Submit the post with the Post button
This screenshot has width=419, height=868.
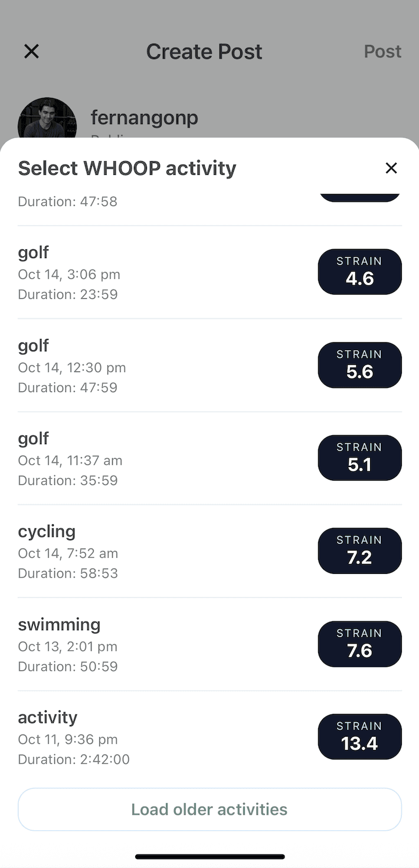pos(382,51)
